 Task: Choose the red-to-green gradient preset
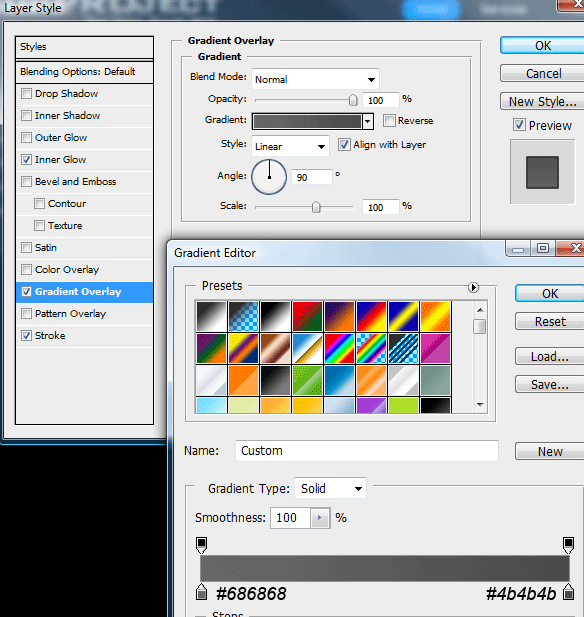tap(307, 316)
